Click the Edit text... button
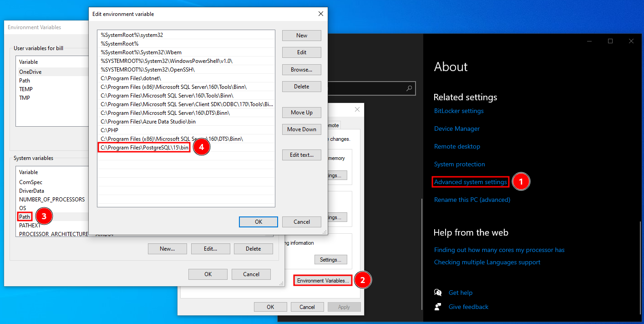 click(301, 155)
